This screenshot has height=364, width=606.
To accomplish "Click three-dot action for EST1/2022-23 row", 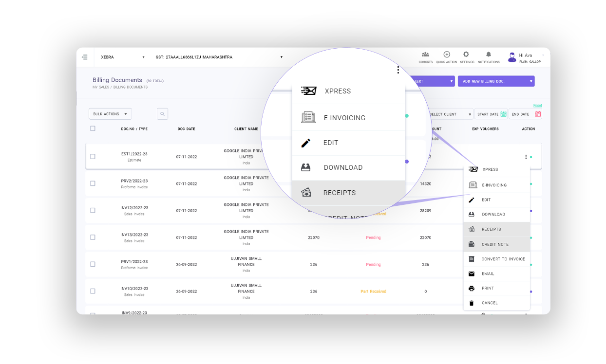I will tap(526, 157).
